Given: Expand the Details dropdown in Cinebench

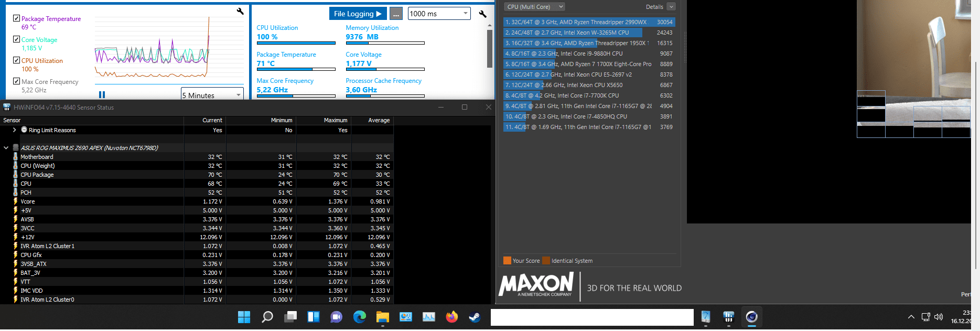Looking at the screenshot, I should tap(671, 7).
